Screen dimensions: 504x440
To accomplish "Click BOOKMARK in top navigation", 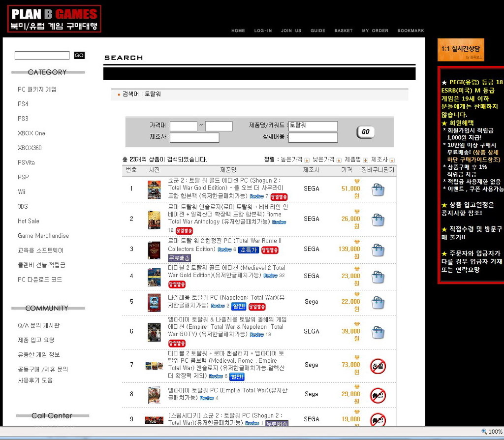I will pyautogui.click(x=411, y=31).
